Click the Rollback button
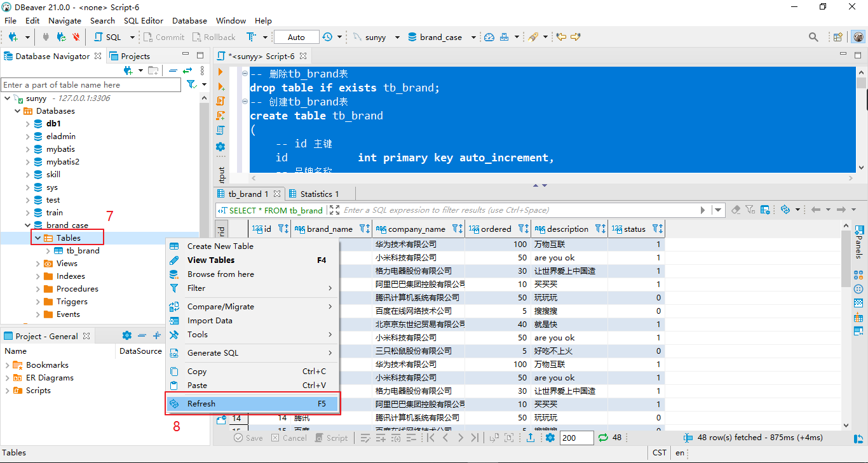 coord(213,37)
